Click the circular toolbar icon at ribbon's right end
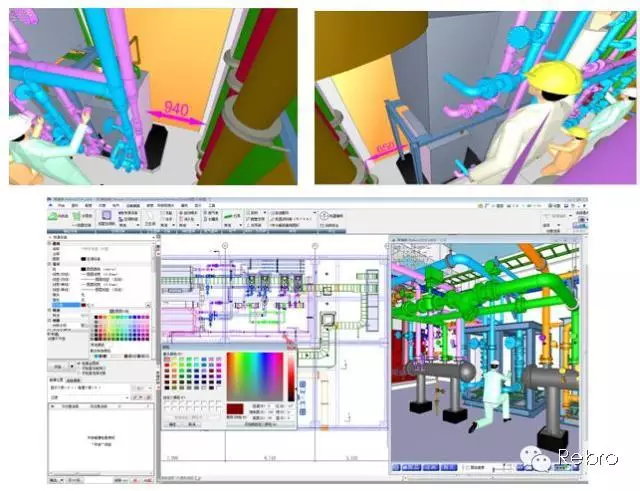640x491 pixels. pos(323,215)
